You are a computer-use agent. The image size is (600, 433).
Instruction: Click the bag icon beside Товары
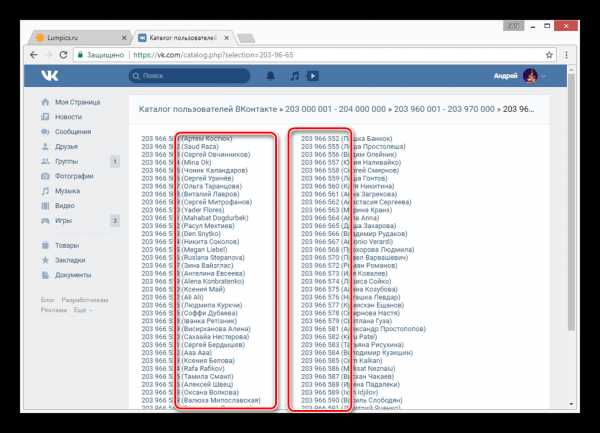tap(45, 245)
